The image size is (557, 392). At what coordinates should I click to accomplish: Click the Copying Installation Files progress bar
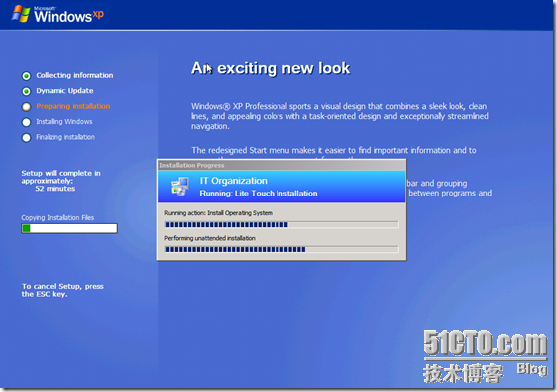[69, 228]
